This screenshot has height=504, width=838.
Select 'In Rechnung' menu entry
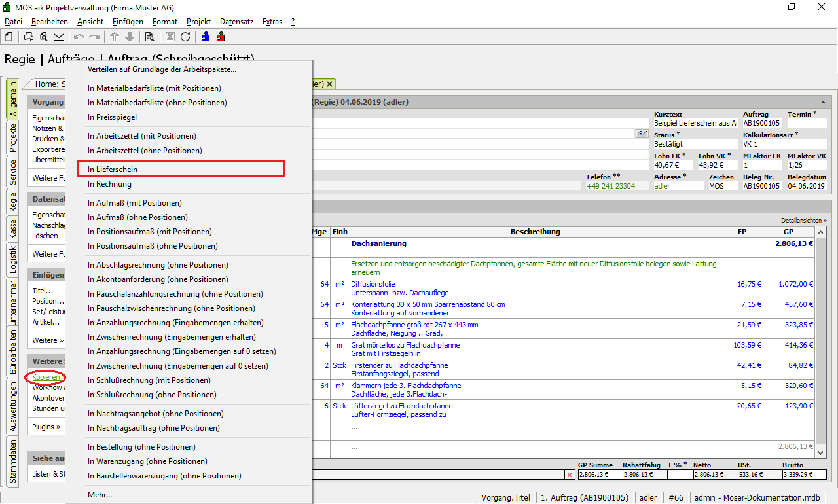click(109, 184)
